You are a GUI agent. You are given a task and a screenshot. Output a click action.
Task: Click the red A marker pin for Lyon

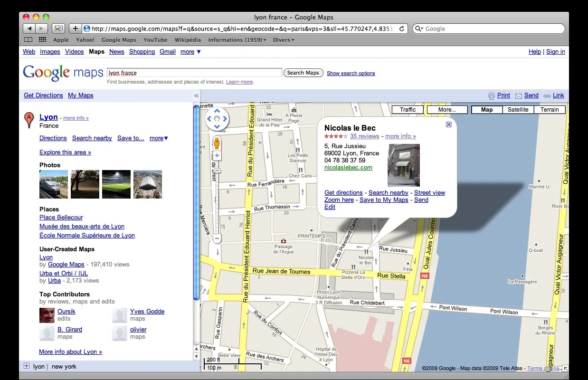[29, 120]
